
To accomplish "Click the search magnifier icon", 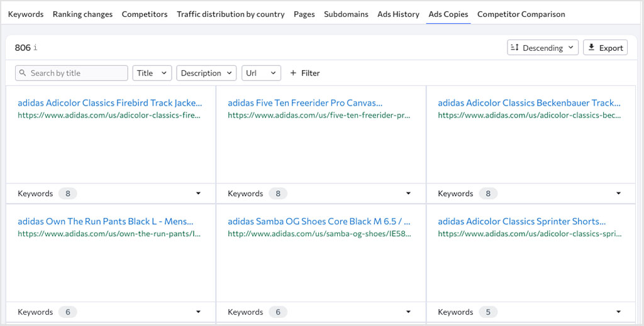I will [x=23, y=73].
